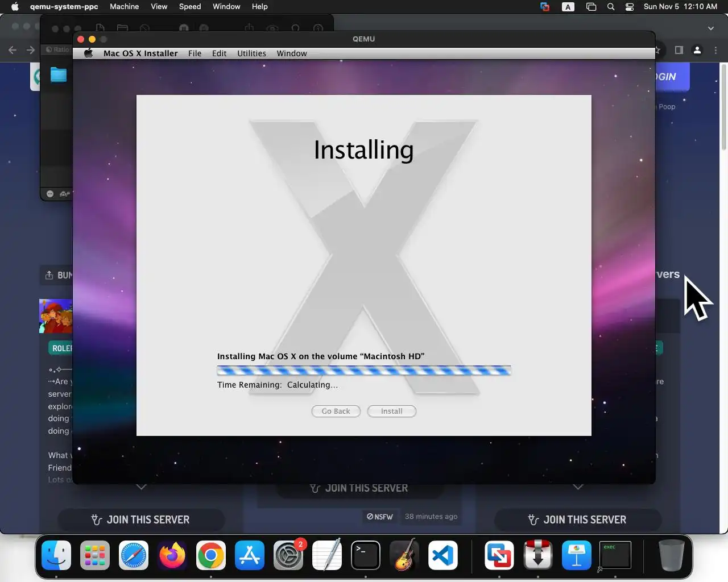Viewport: 728px width, 582px height.
Task: Click the guest Apple menu in the QEMU window
Action: click(x=88, y=53)
